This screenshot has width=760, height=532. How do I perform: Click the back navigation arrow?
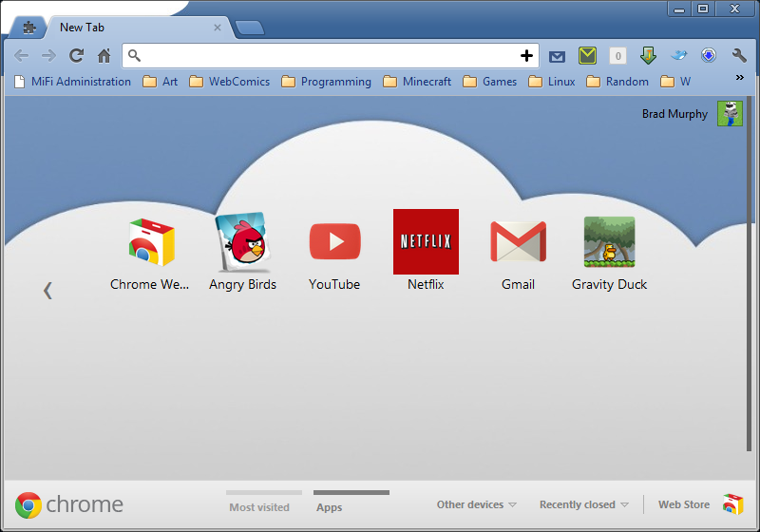(x=21, y=56)
